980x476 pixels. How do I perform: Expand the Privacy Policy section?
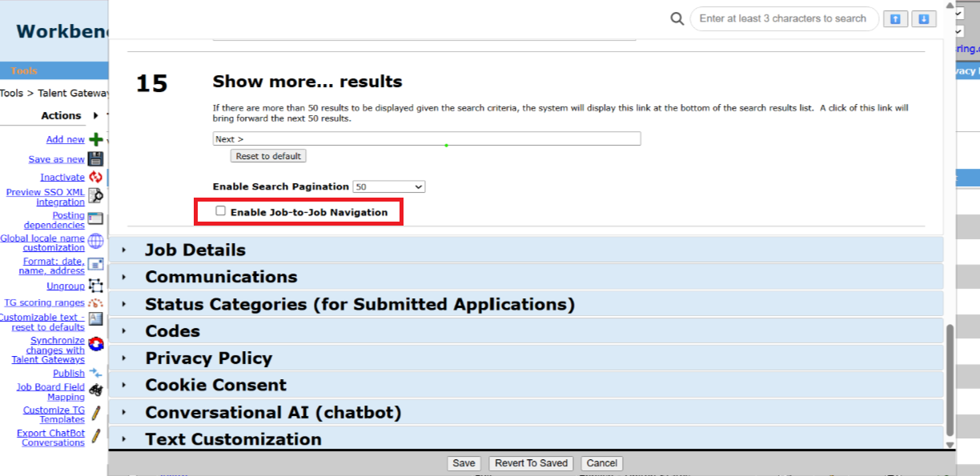coord(208,358)
